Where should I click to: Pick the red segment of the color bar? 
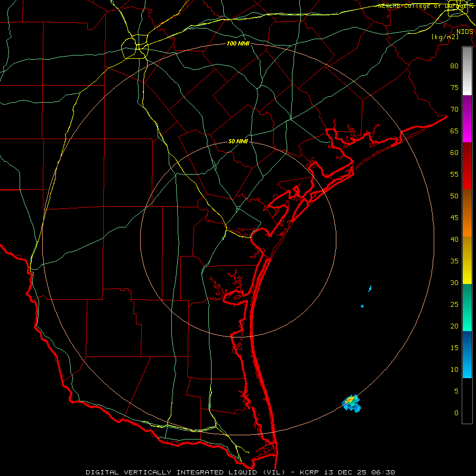(x=467, y=166)
